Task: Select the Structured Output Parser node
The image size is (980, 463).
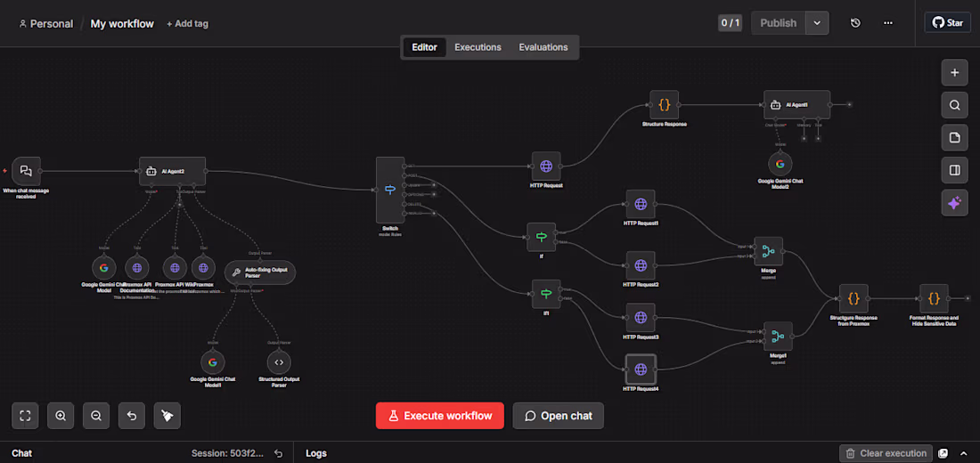Action: [279, 361]
